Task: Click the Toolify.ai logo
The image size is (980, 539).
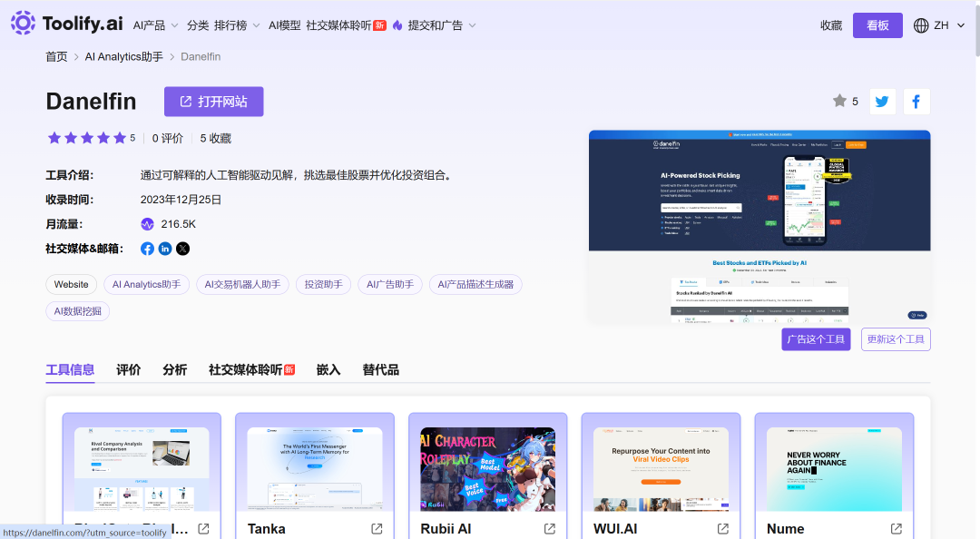Action: 66,24
